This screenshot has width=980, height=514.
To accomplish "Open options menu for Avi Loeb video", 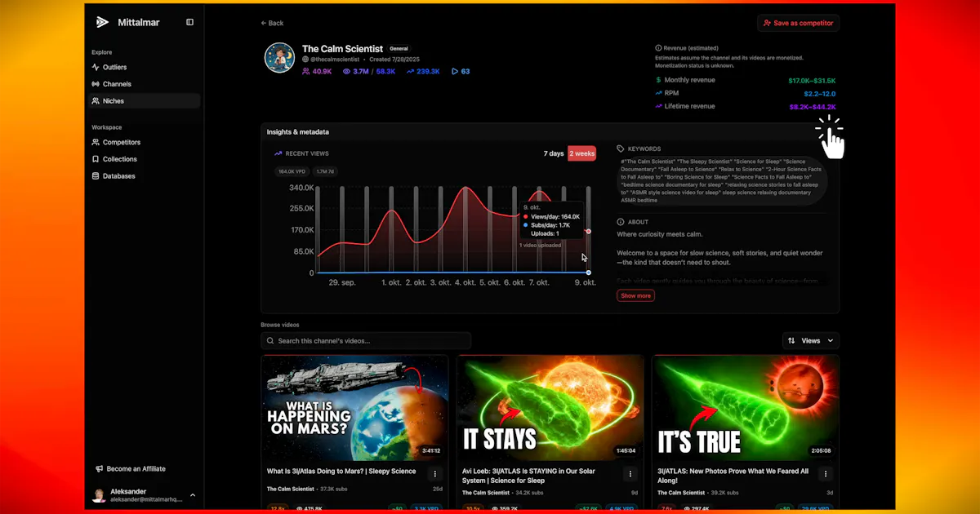I will pos(630,474).
